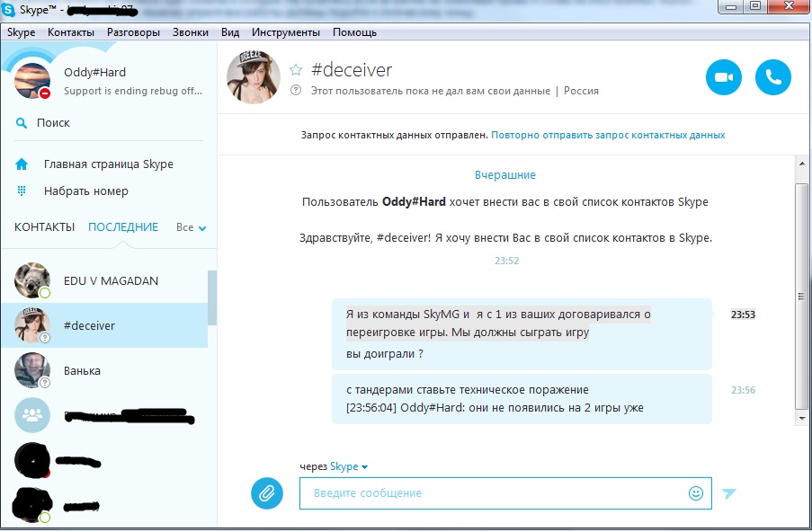Viewport: 812px width, 532px height.
Task: Open the emoticon picker in message box
Action: coord(695,493)
